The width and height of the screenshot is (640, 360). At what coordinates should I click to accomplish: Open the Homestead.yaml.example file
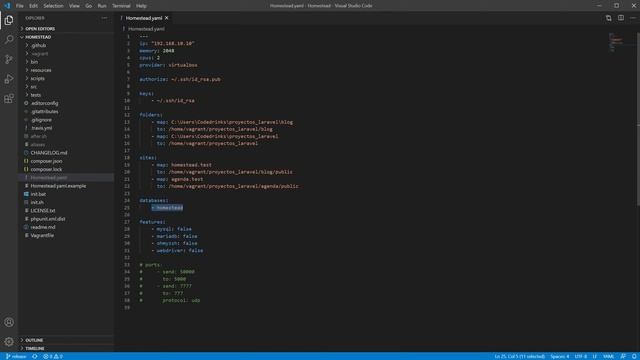tap(58, 186)
